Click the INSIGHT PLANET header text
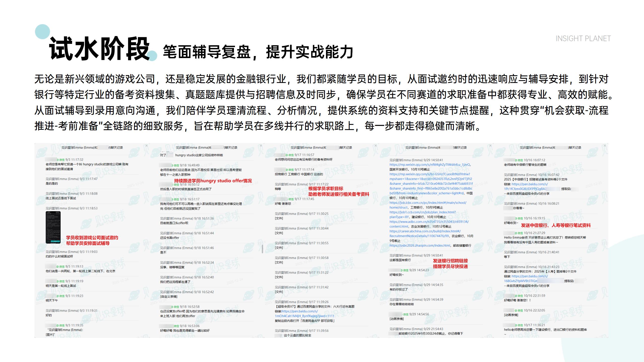 pos(583,38)
